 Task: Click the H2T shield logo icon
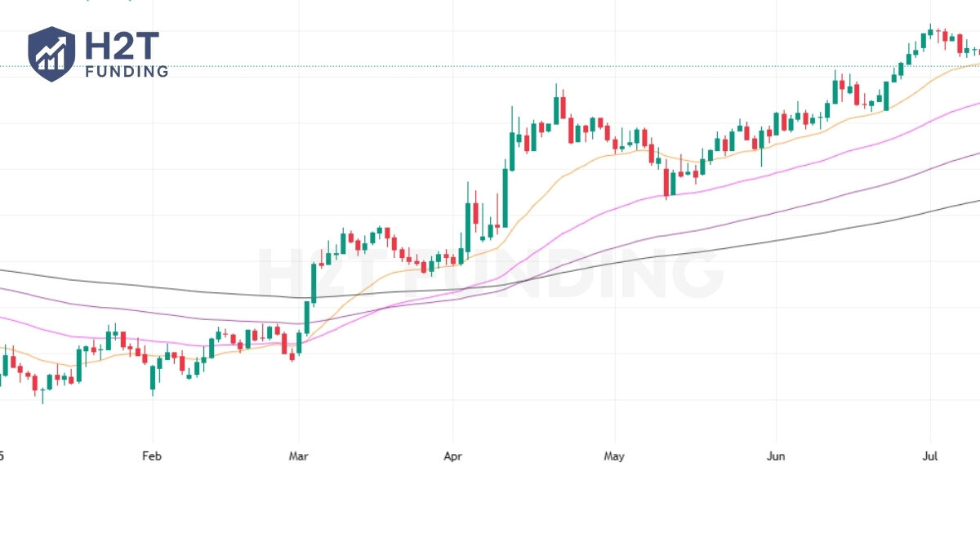click(x=51, y=54)
